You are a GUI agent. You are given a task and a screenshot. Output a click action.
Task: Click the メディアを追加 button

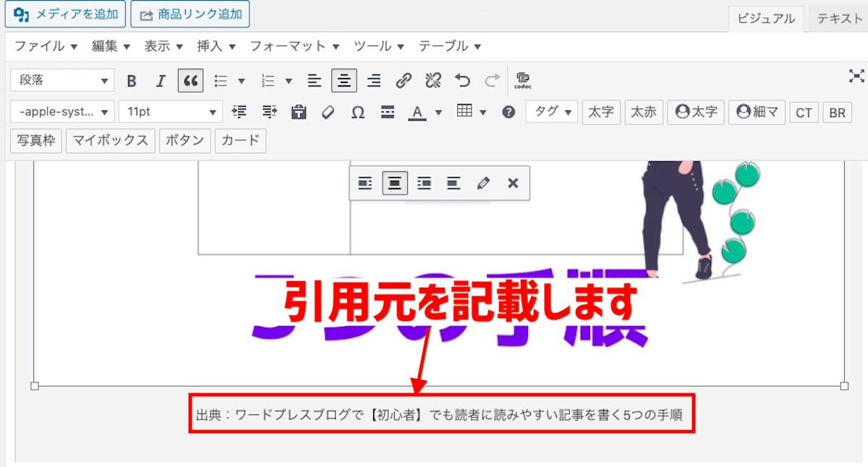(x=65, y=14)
